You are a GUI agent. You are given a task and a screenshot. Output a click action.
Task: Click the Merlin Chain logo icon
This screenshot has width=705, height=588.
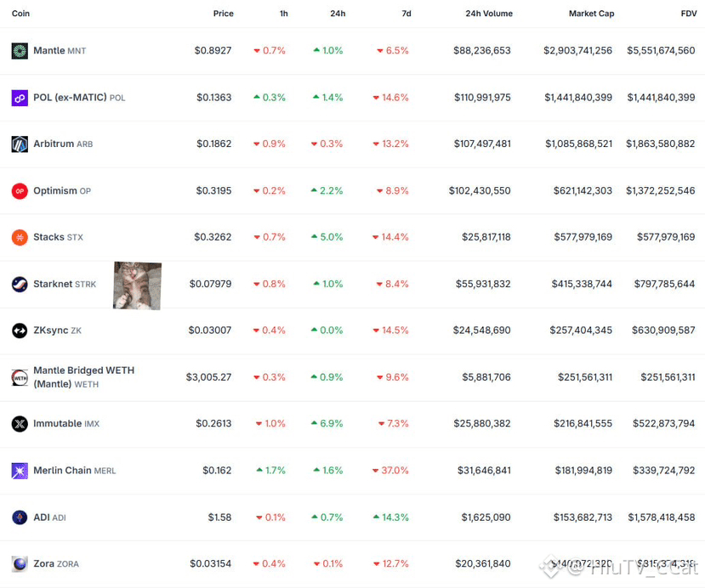(20, 470)
